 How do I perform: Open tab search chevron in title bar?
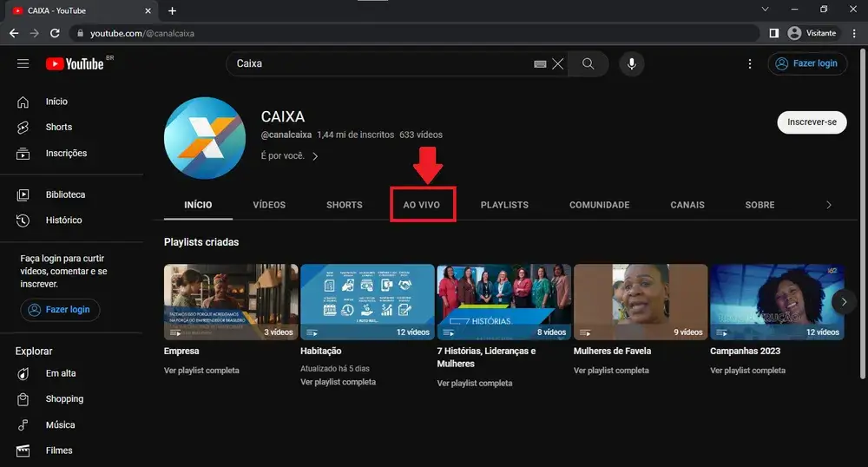pyautogui.click(x=765, y=9)
